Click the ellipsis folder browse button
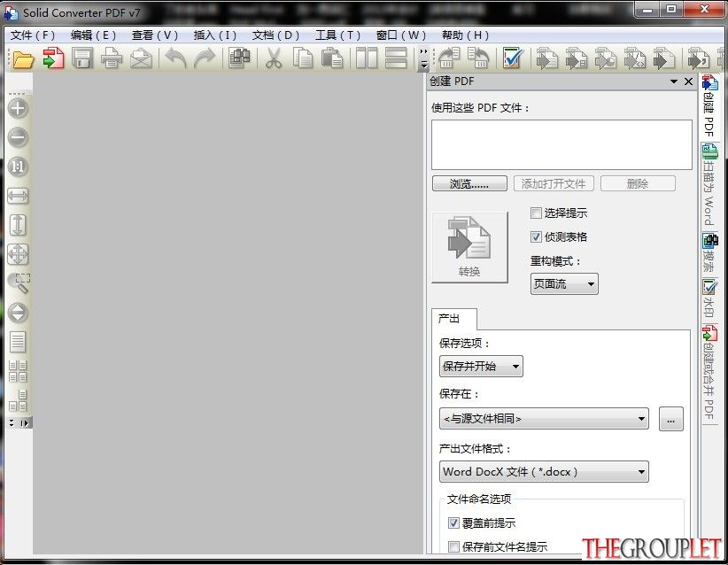 tap(671, 419)
